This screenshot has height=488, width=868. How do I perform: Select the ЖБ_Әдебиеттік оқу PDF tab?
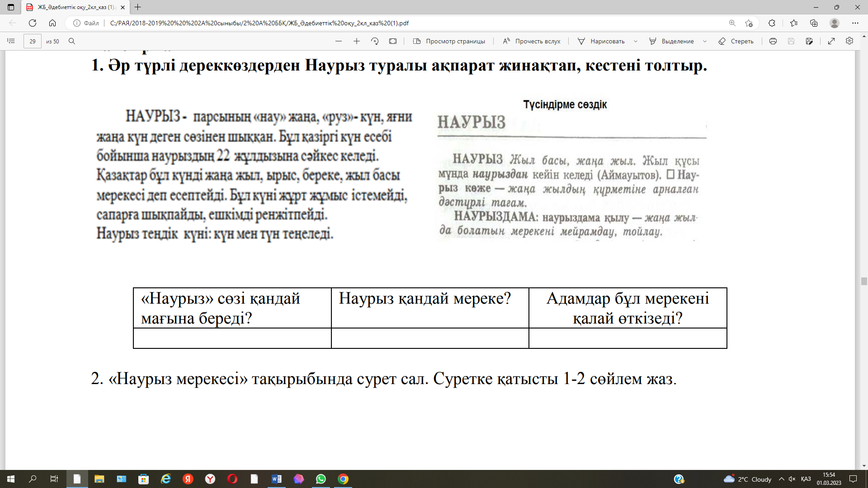click(x=72, y=7)
